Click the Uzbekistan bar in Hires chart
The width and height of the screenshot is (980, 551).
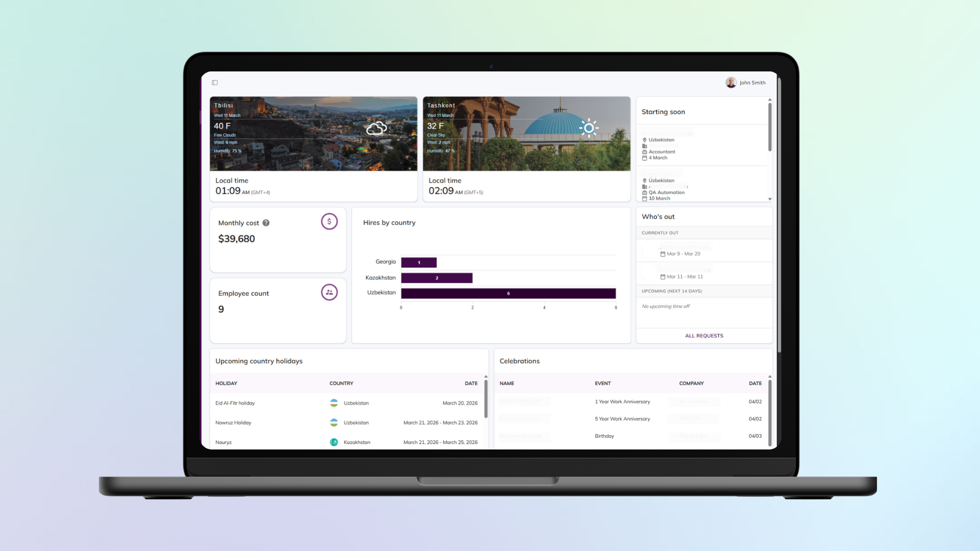(x=508, y=293)
